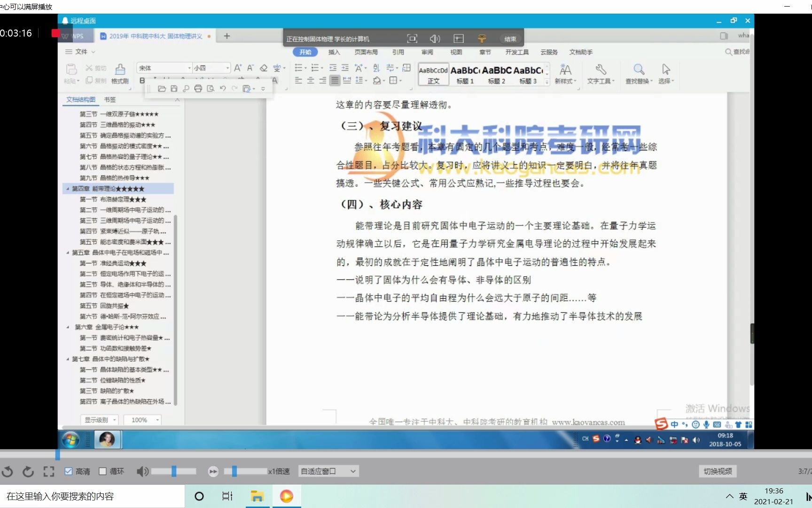Increase font size with the A+ icon

(x=238, y=68)
